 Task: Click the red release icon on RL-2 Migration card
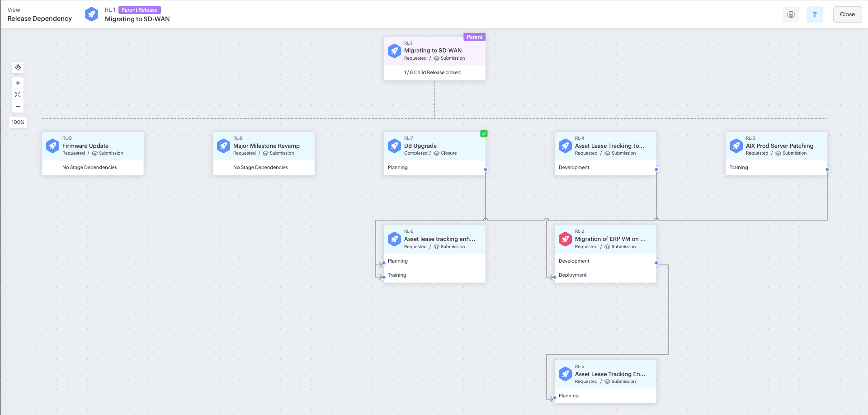[565, 239]
